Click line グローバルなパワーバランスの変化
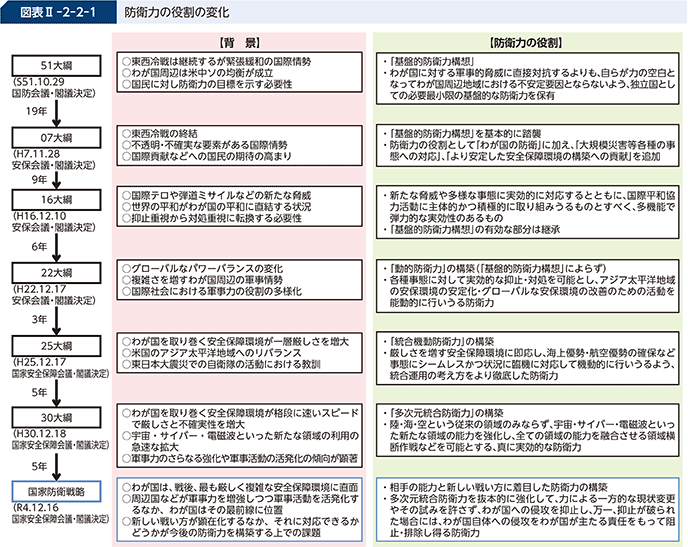This screenshot has height=547, width=688. pyautogui.click(x=203, y=268)
